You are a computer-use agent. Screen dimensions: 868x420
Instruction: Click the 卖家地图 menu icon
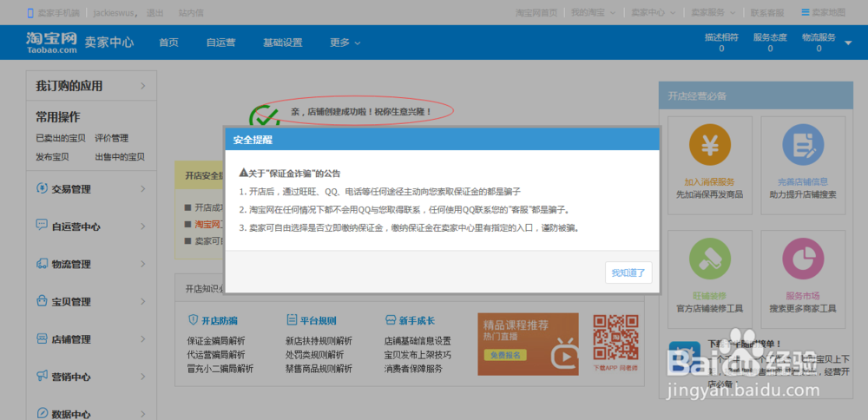click(x=805, y=12)
